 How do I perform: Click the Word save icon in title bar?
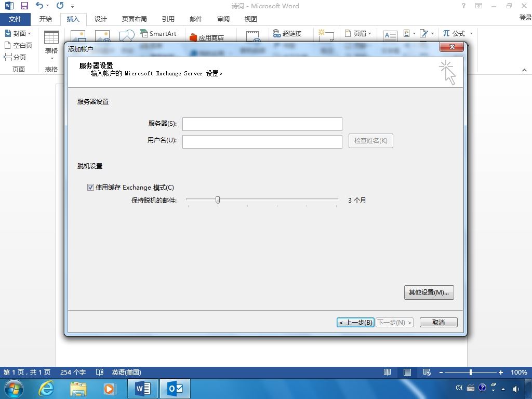coord(24,6)
